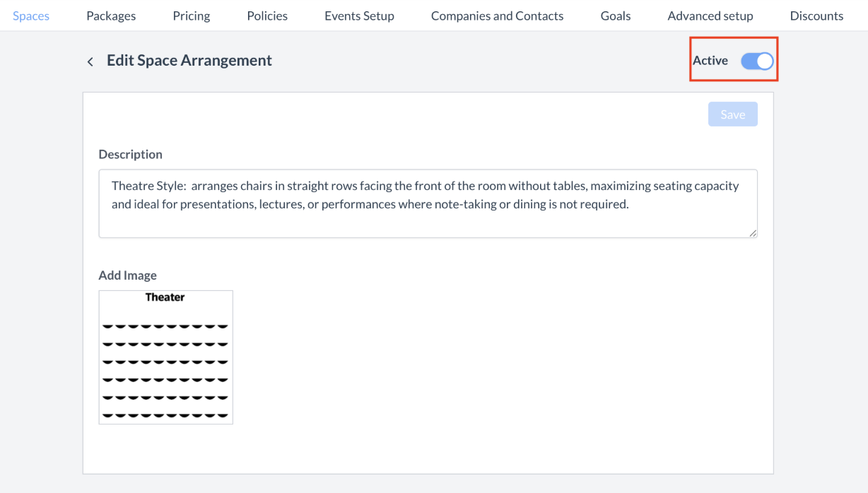Open the Advanced setup tab

(x=710, y=16)
